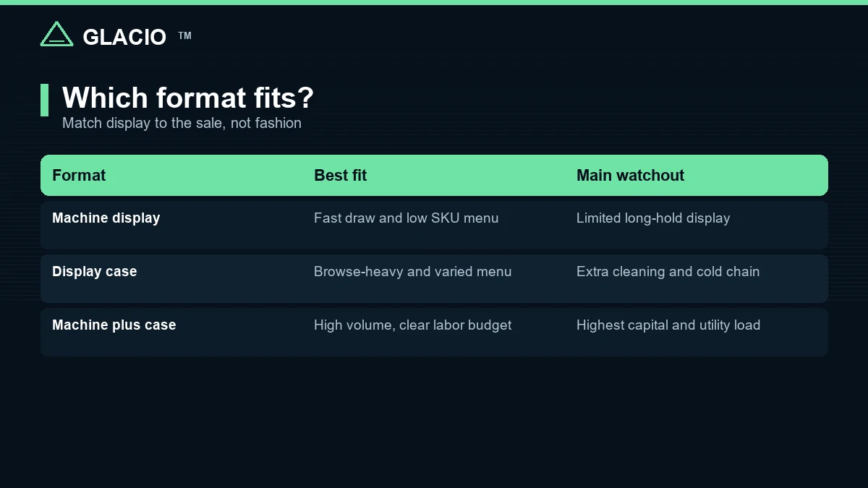Click the Format column header

(x=79, y=175)
